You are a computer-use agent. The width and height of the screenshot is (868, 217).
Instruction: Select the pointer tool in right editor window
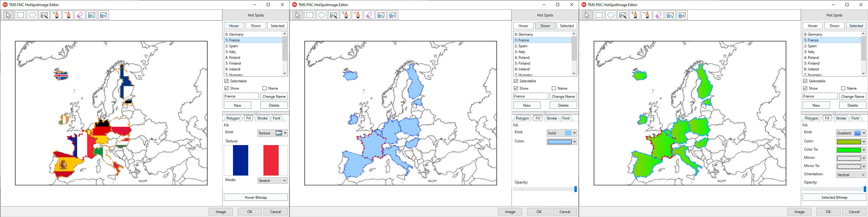[587, 15]
